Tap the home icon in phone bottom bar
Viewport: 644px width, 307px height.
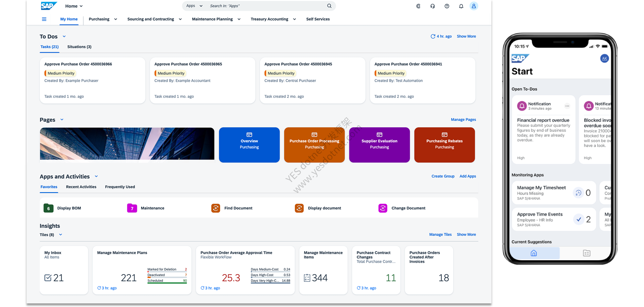click(534, 253)
